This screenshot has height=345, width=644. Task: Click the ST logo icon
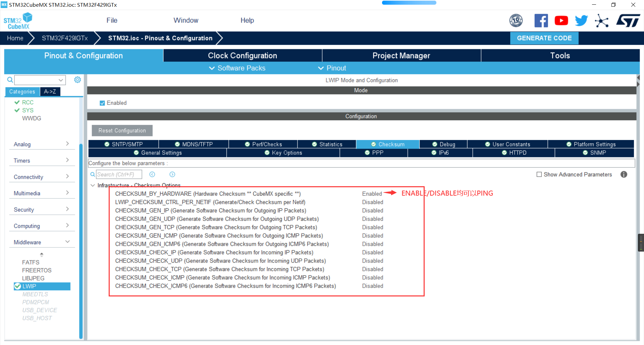point(628,21)
